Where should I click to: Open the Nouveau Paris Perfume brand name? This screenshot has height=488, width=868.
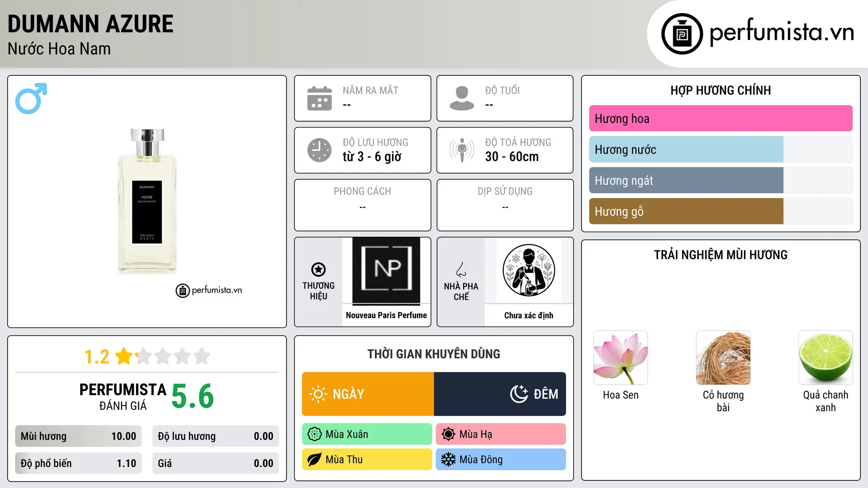[386, 315]
